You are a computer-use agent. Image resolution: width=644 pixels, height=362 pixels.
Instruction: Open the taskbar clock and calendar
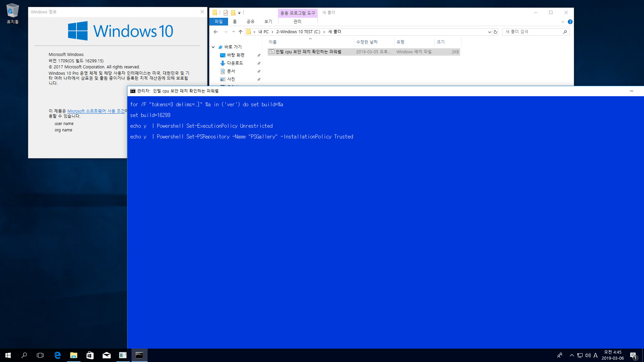pos(612,355)
